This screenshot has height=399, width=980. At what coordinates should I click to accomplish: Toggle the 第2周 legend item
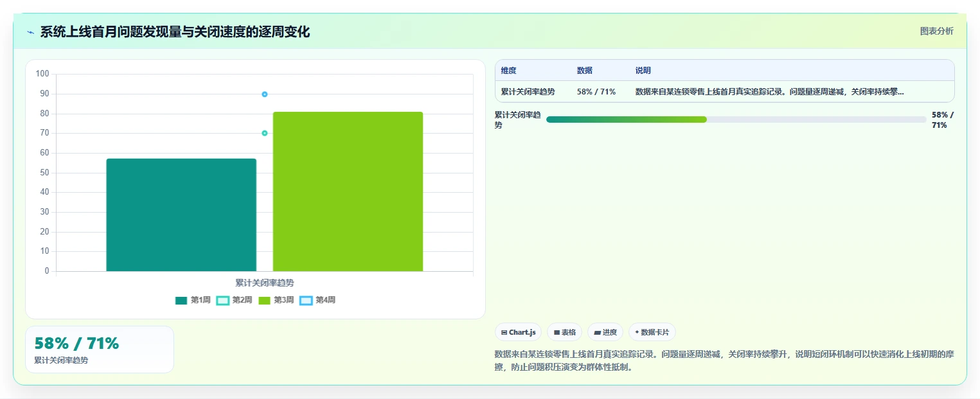[235, 300]
